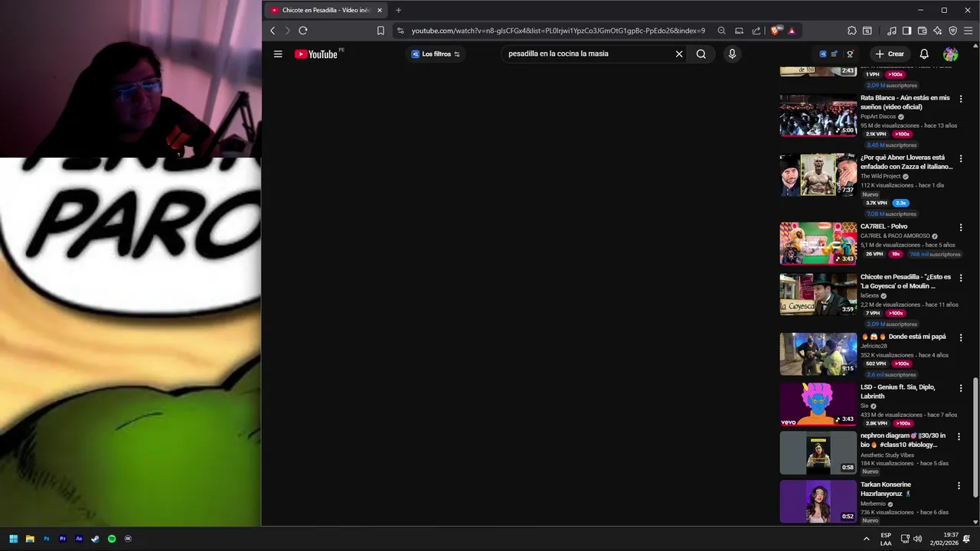Image resolution: width=980 pixels, height=551 pixels.
Task: Open options menu for LSD Genius video
Action: (x=961, y=388)
